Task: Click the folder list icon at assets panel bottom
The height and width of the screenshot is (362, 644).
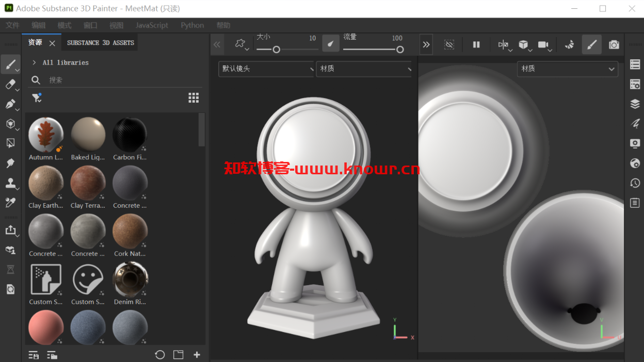Action: pyautogui.click(x=52, y=355)
